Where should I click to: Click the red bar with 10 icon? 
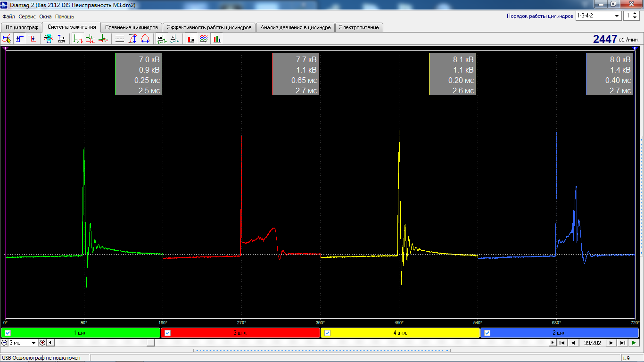point(191,39)
